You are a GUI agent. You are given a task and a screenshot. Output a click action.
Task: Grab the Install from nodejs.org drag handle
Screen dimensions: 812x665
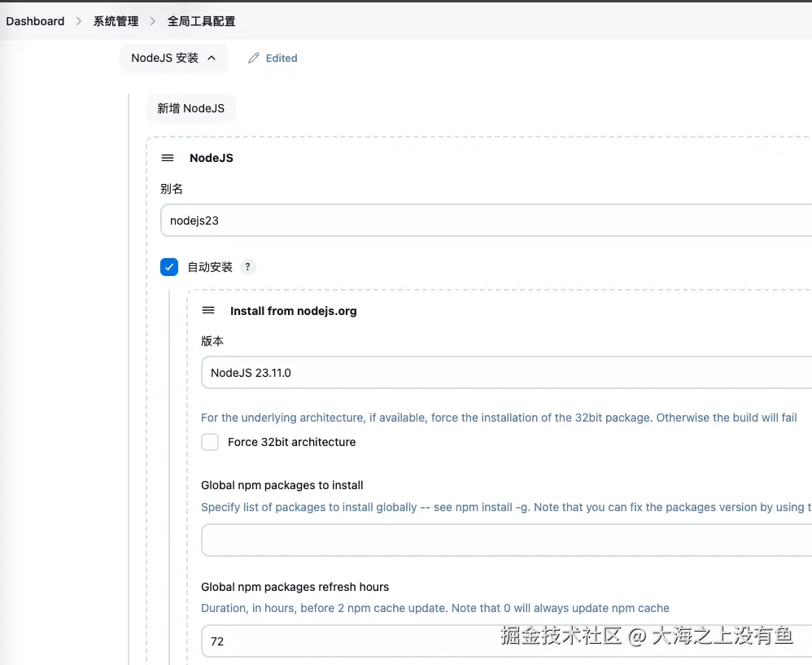208,310
